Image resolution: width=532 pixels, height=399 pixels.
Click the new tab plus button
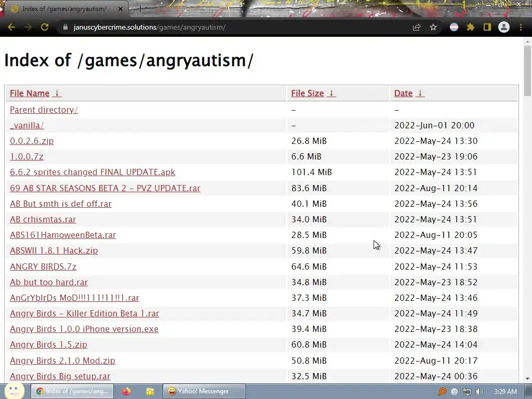tap(139, 9)
